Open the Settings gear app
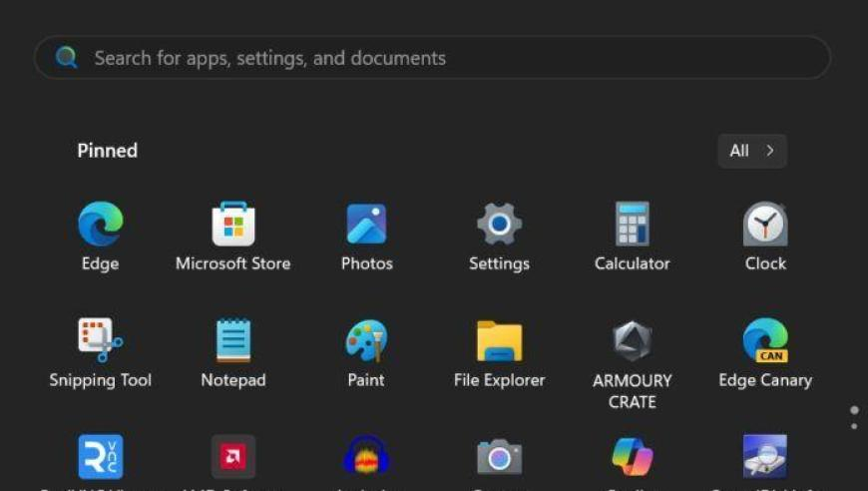868x491 pixels. point(499,225)
